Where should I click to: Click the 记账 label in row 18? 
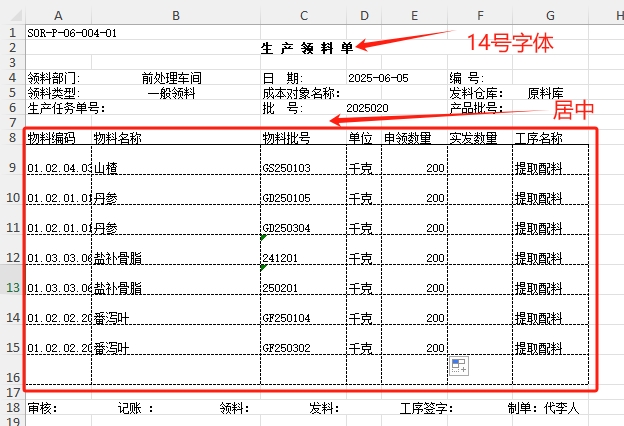point(135,408)
